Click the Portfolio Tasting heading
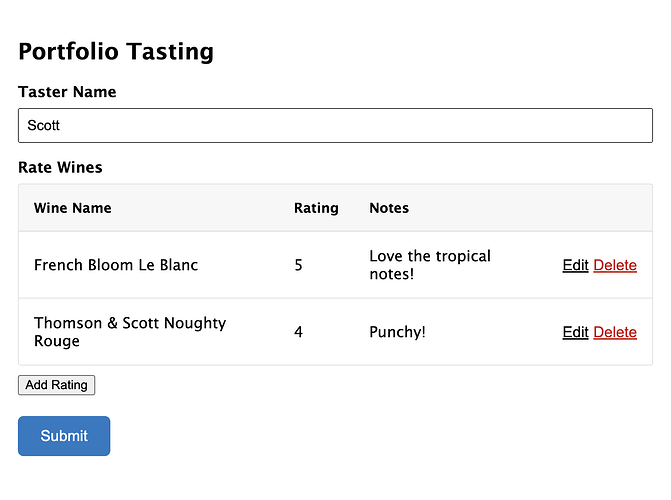The image size is (671, 500). [116, 52]
